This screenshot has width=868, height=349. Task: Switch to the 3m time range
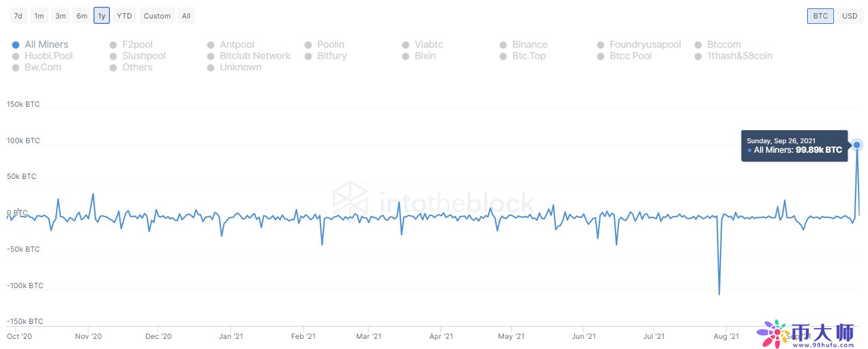(x=60, y=16)
